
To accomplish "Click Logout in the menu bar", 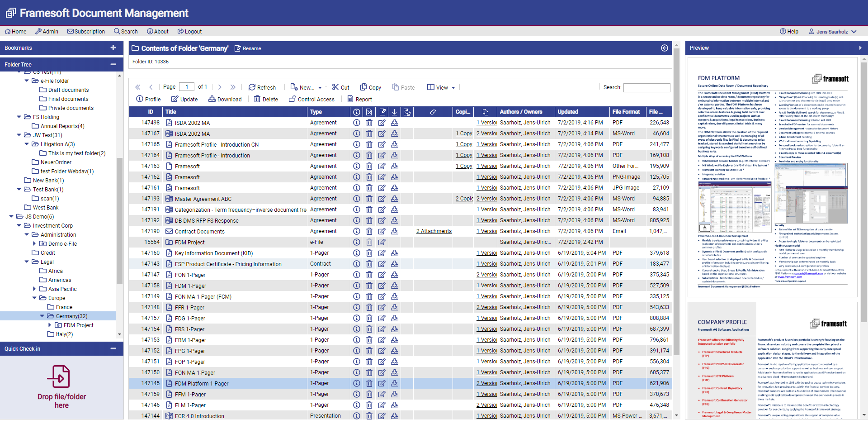I will pos(189,32).
